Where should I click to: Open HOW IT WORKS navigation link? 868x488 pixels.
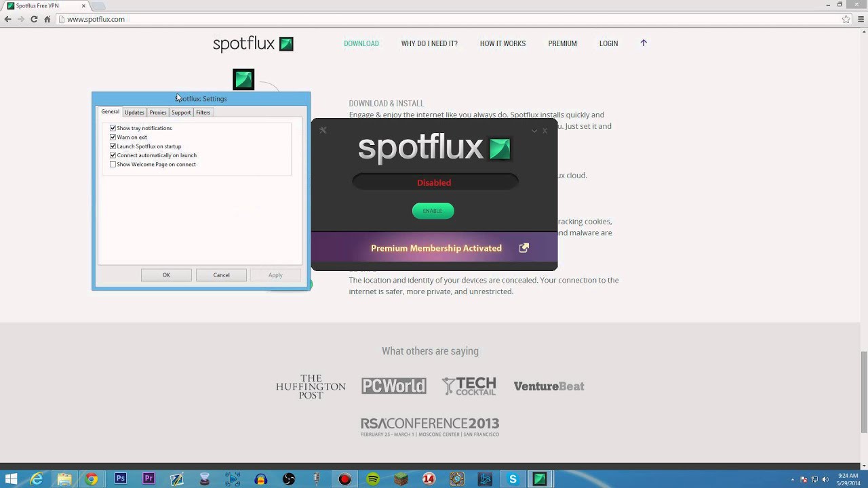click(502, 43)
